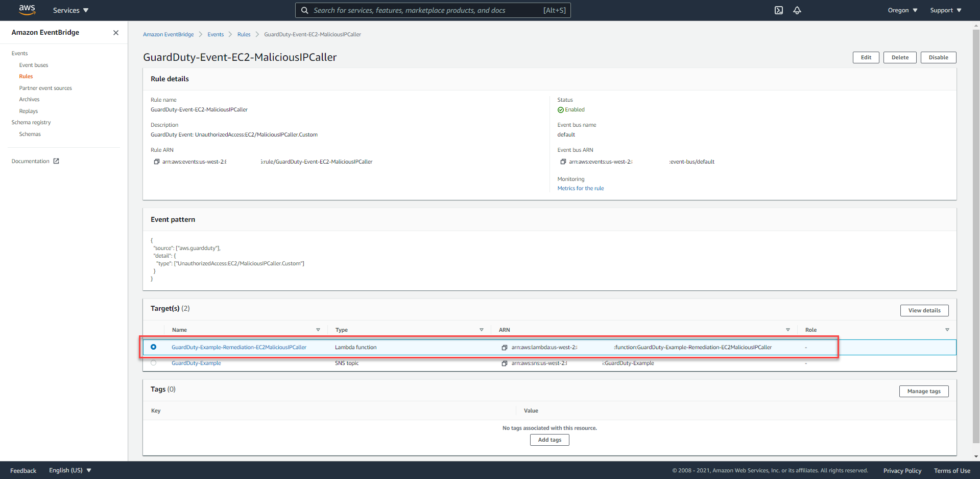980x479 pixels.
Task: Click the Feedback link in footer
Action: point(23,471)
